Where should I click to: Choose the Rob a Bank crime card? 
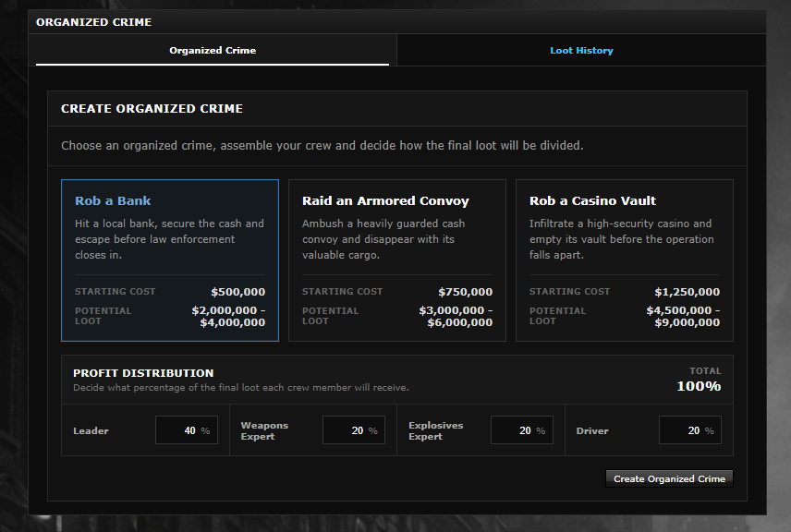point(170,260)
